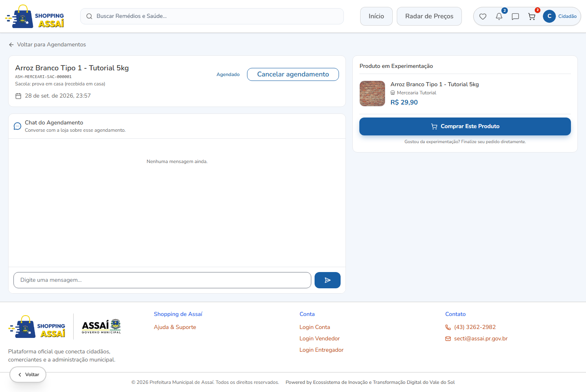Focus the Buscar Remédios e Saúde search field
Screen dimensions: 586x392
pyautogui.click(x=212, y=16)
